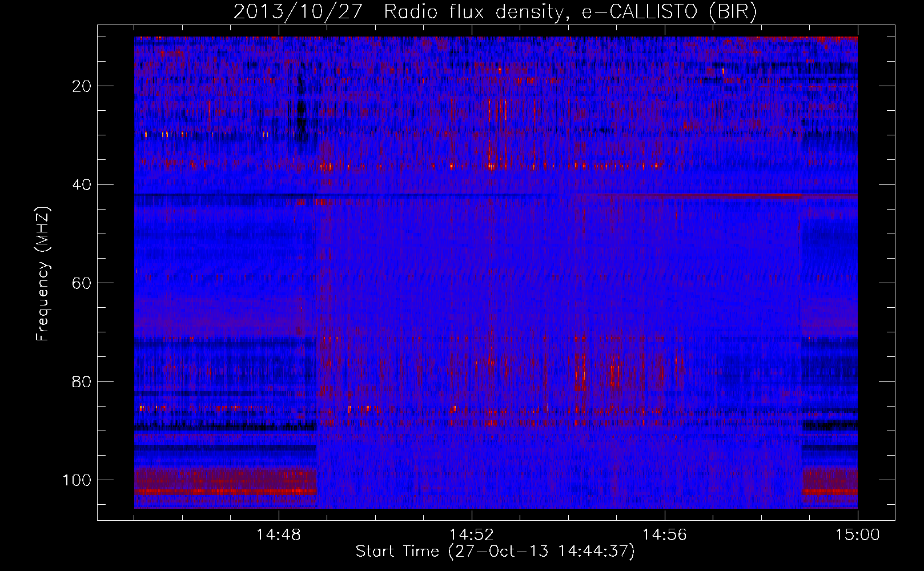Click the 'Start Time (27-Oct-13 14:44:37)' label

(x=495, y=552)
